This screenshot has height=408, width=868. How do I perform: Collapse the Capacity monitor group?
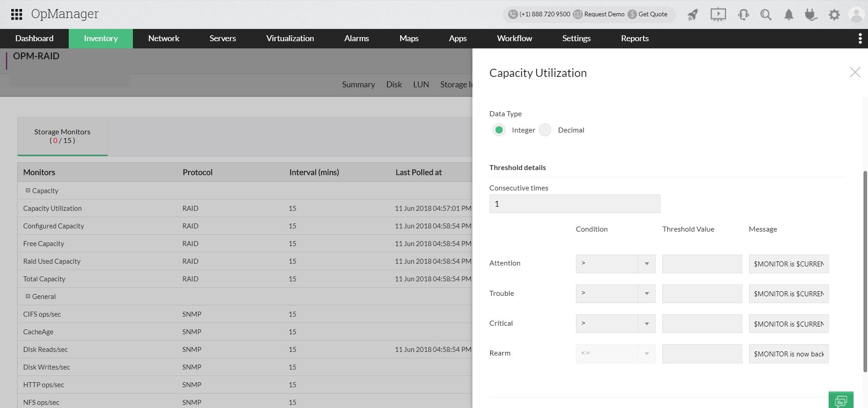pyautogui.click(x=28, y=190)
